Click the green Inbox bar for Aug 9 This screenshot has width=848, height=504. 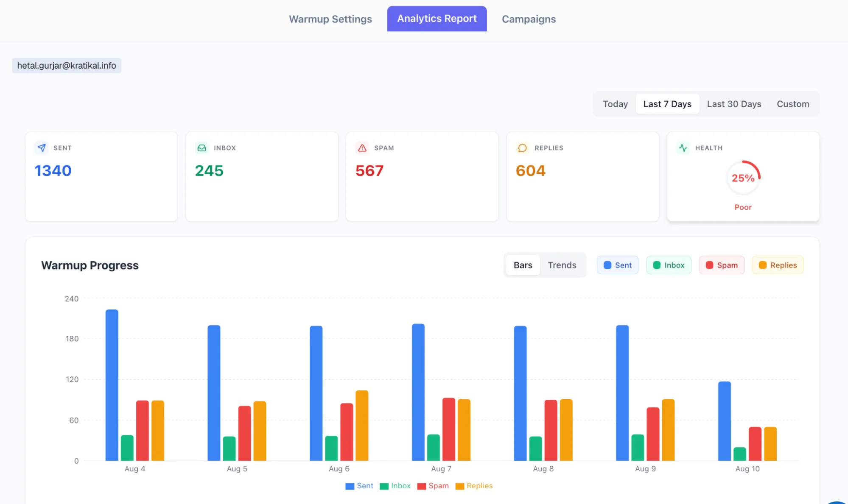click(638, 448)
